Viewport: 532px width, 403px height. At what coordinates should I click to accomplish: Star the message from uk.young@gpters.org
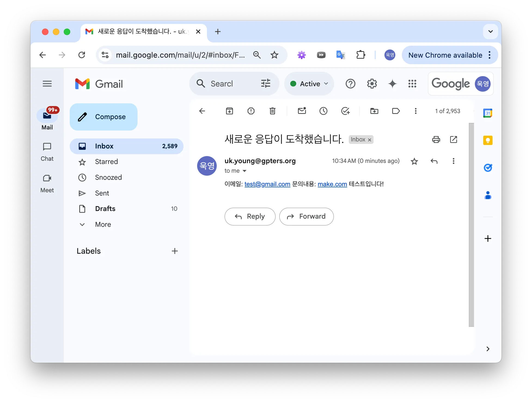pos(414,161)
